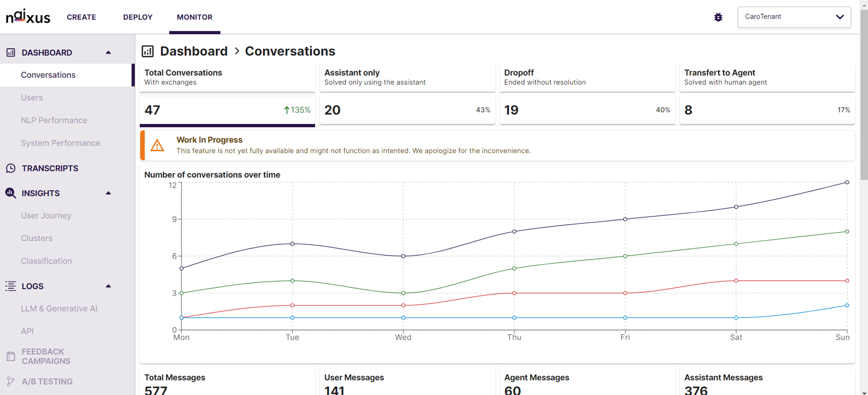Click the orange warning triangle icon
The height and width of the screenshot is (395, 868).
[157, 145]
